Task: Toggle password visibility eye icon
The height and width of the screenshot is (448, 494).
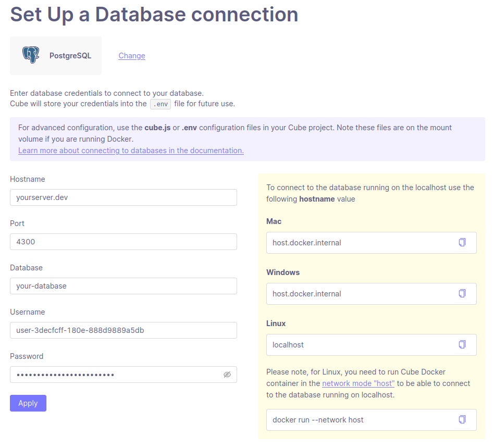Action: click(x=227, y=375)
